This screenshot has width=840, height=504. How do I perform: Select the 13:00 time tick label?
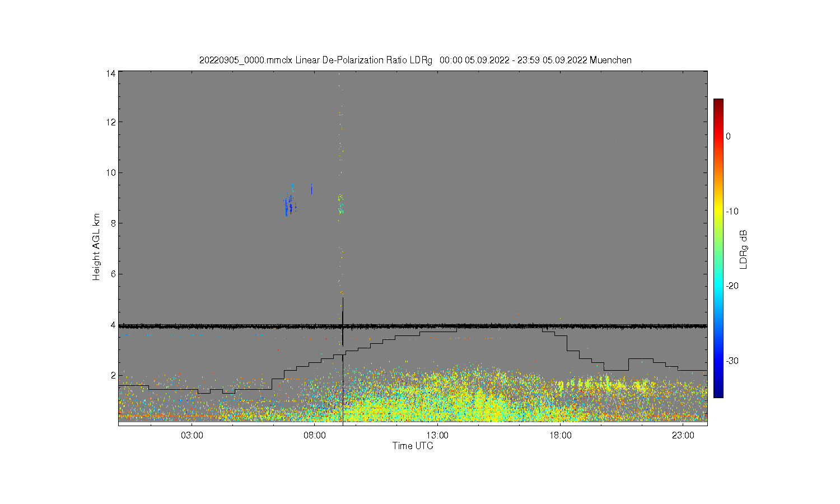click(x=437, y=435)
